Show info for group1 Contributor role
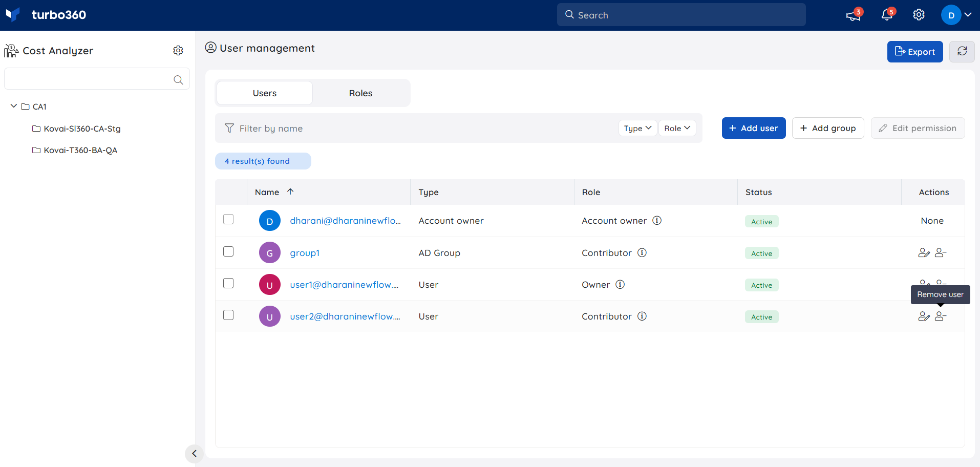 click(x=642, y=252)
